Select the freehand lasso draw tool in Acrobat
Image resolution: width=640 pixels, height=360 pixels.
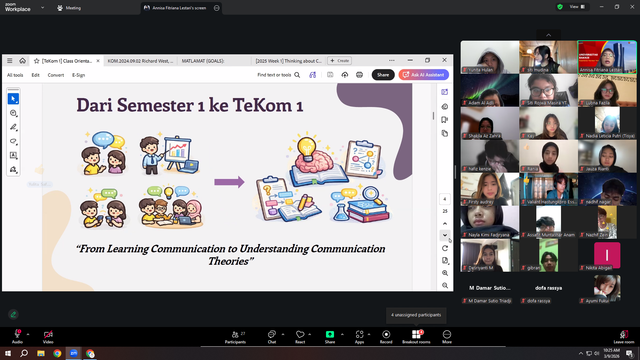tap(13, 141)
